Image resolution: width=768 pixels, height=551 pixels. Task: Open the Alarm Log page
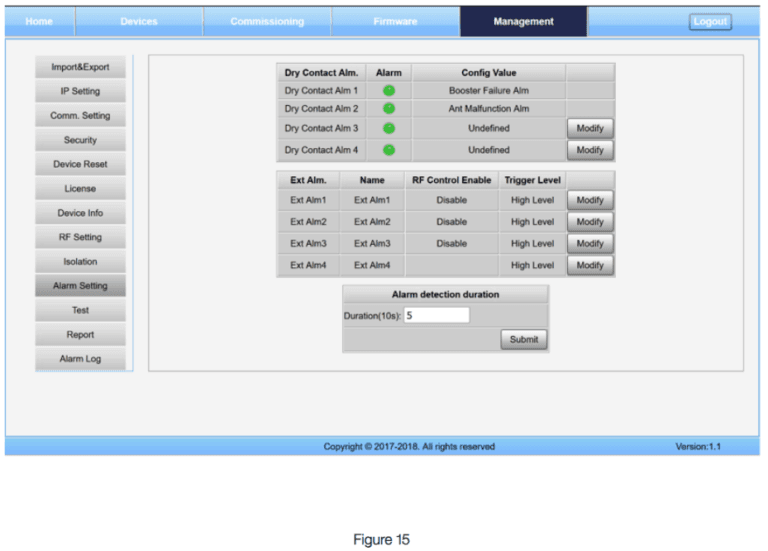pos(81,359)
